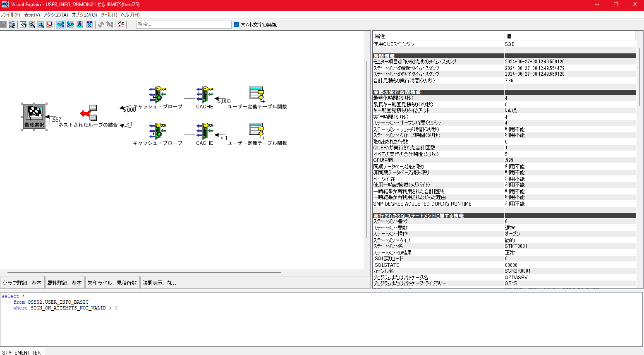
Task: Click the zoom-to-region rectangle icon
Action: point(49,24)
